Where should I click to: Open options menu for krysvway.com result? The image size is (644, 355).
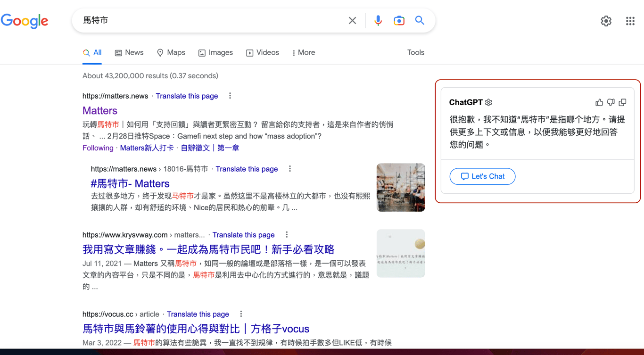pos(287,234)
